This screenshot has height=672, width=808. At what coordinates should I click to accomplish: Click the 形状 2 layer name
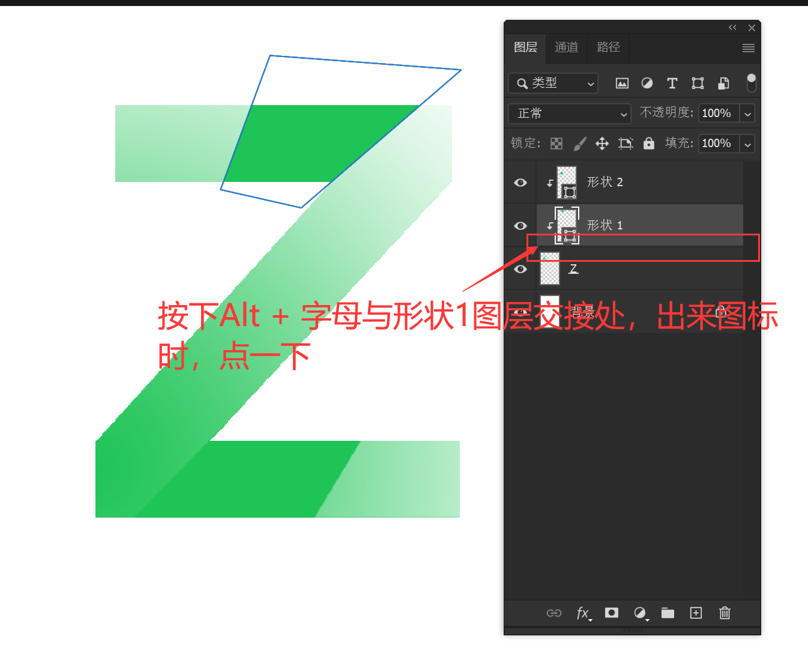click(x=605, y=182)
